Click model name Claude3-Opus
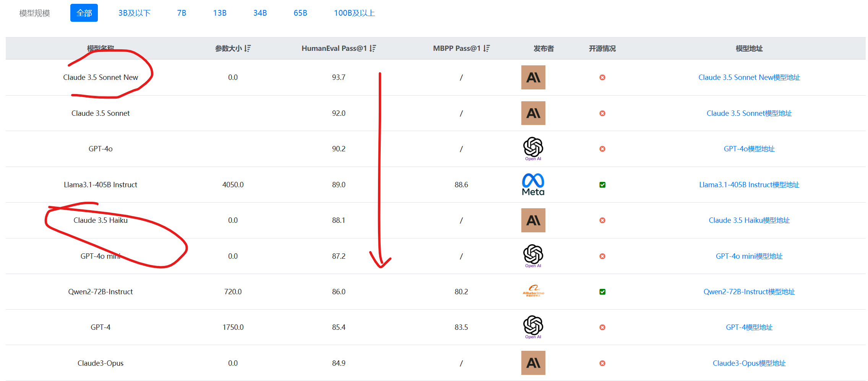Screen dimensions: 868x381 pyautogui.click(x=101, y=363)
